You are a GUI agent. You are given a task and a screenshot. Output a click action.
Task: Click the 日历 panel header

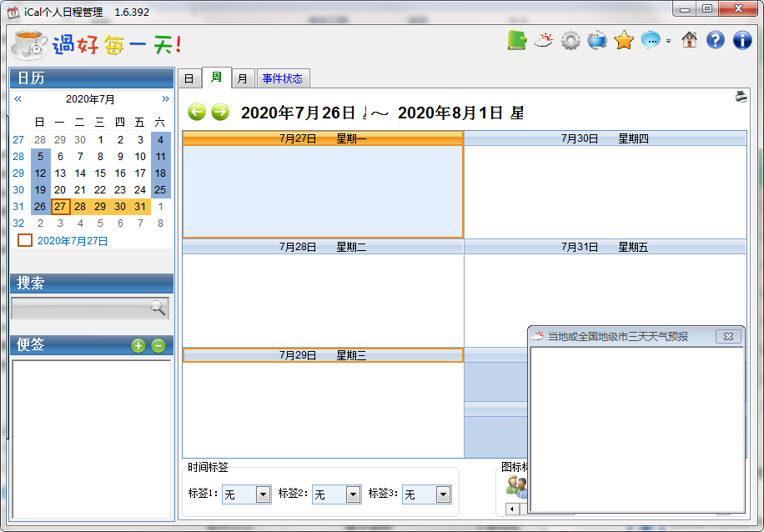pos(92,78)
